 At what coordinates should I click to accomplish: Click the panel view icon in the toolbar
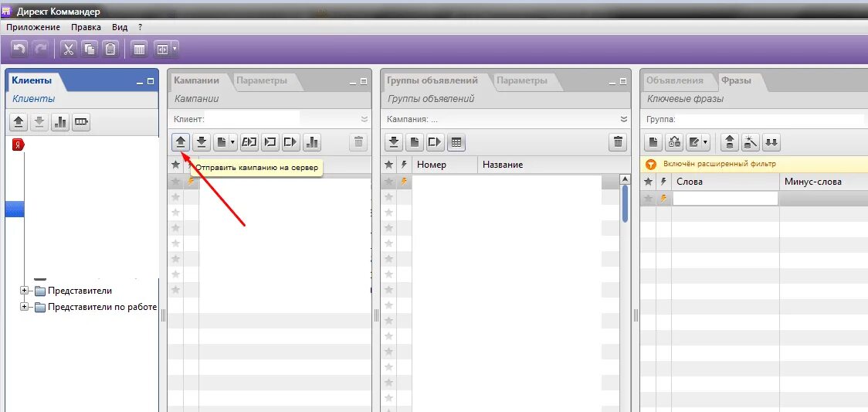[x=162, y=49]
